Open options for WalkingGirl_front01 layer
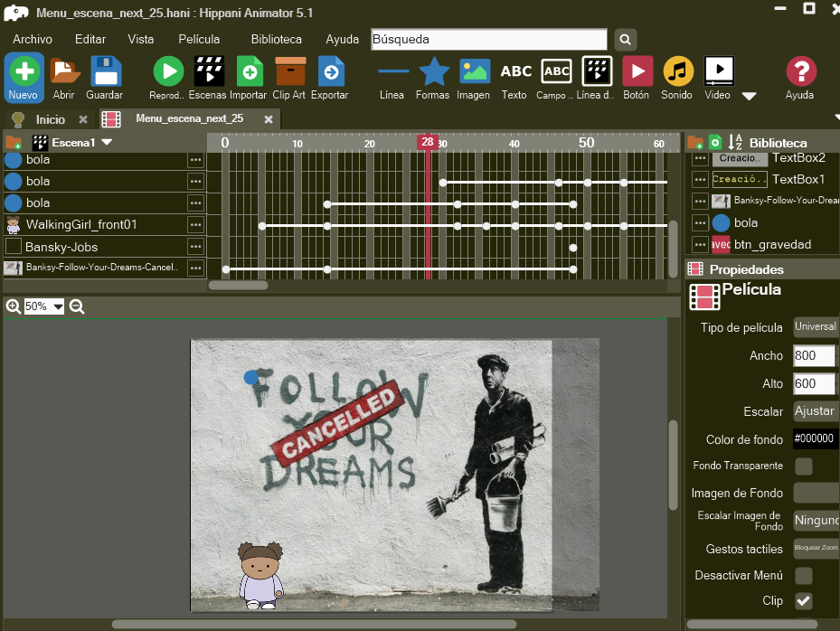Viewport: 840px width, 631px height. [x=195, y=225]
